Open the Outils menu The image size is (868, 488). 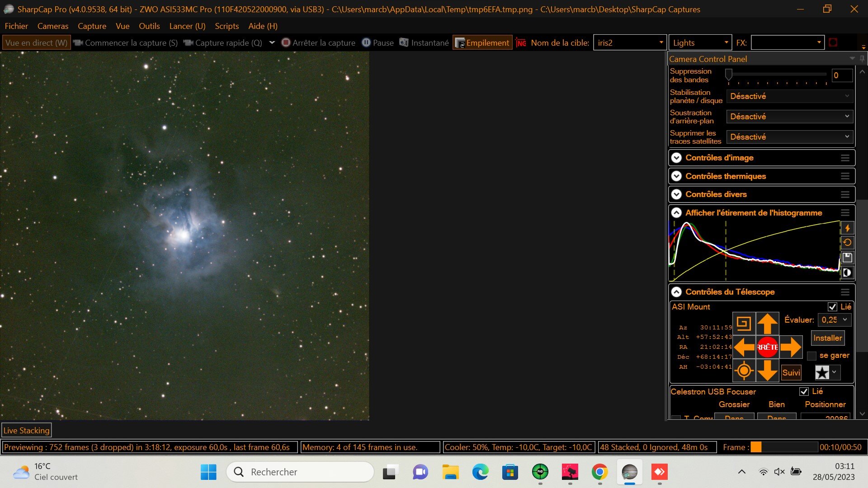pyautogui.click(x=149, y=26)
